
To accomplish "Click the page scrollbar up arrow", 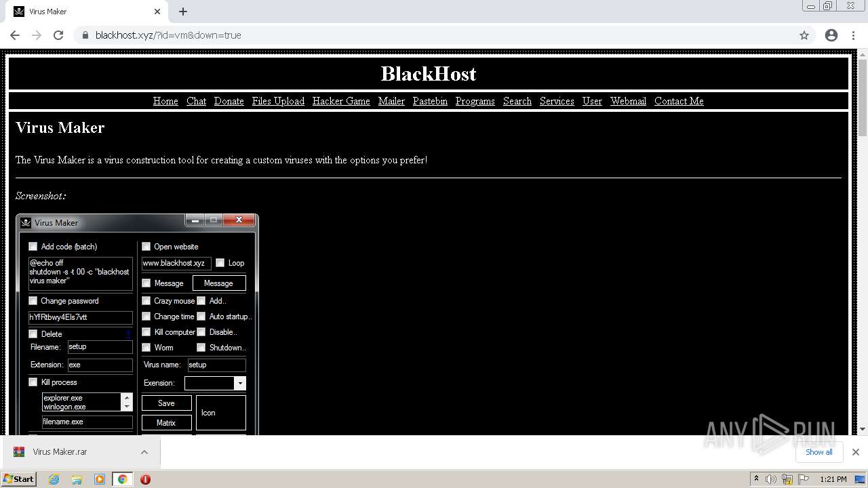I will (863, 54).
